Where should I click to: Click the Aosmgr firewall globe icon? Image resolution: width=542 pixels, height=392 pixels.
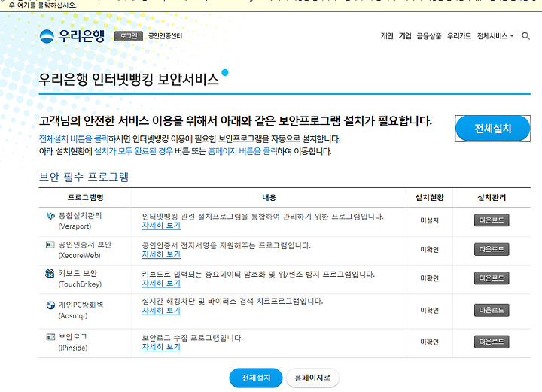[x=50, y=305]
